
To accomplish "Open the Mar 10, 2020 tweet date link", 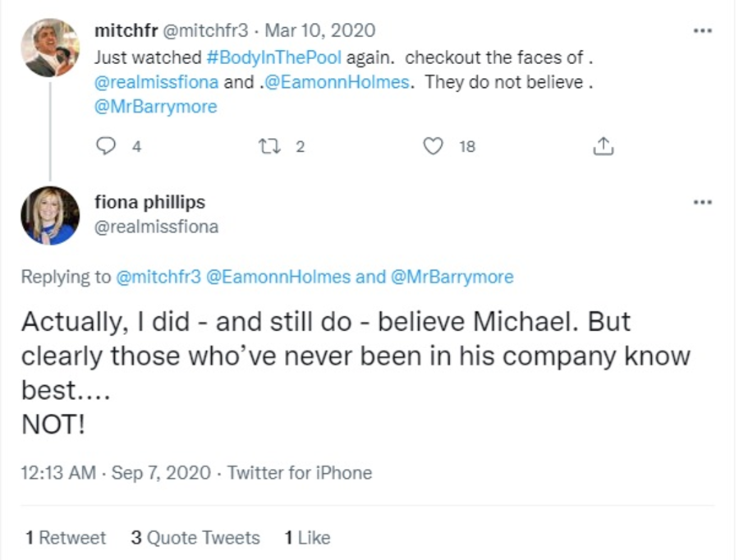I will pos(331,31).
